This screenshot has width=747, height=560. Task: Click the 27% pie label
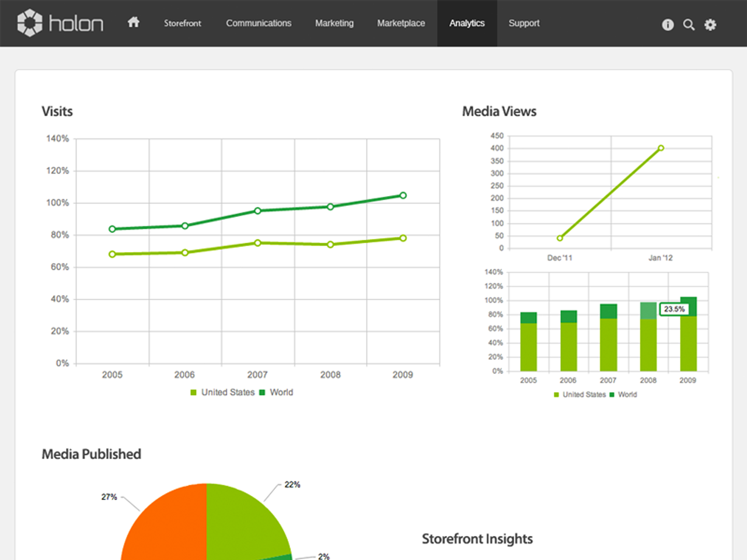109,497
